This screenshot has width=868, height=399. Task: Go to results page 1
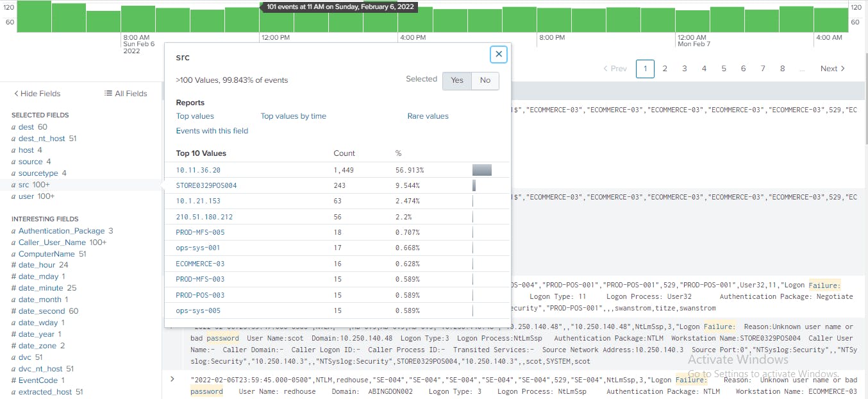click(645, 69)
